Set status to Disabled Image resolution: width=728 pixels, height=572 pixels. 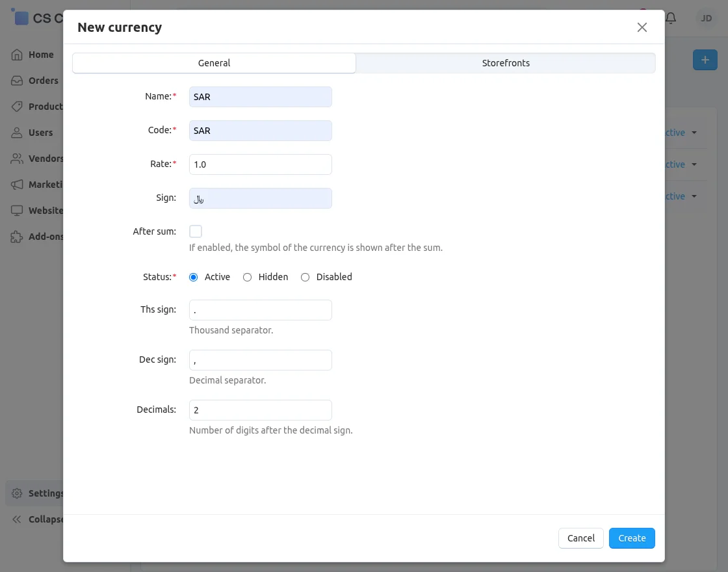pos(305,277)
